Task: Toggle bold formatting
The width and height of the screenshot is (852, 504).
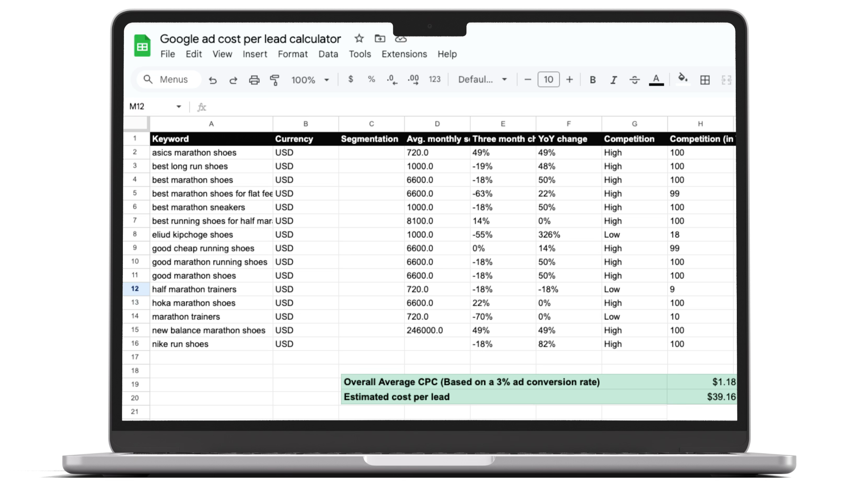Action: [x=593, y=80]
